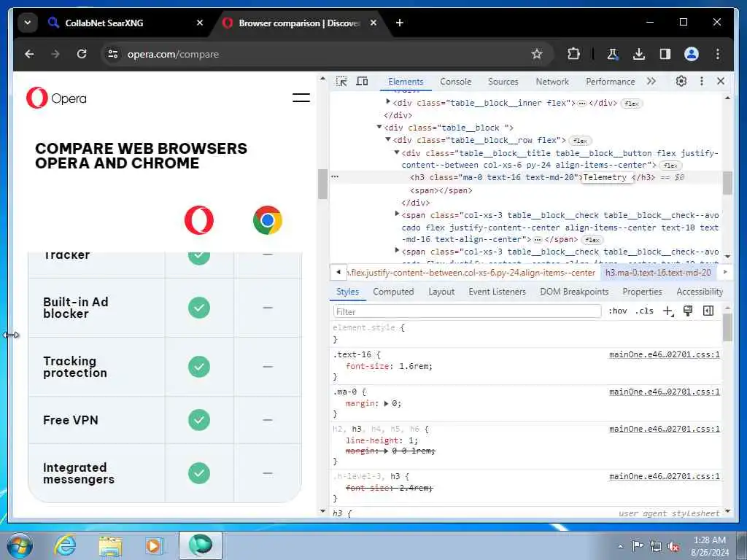The image size is (747, 560).
Task: Open the Layout pane tab
Action: coord(441,292)
